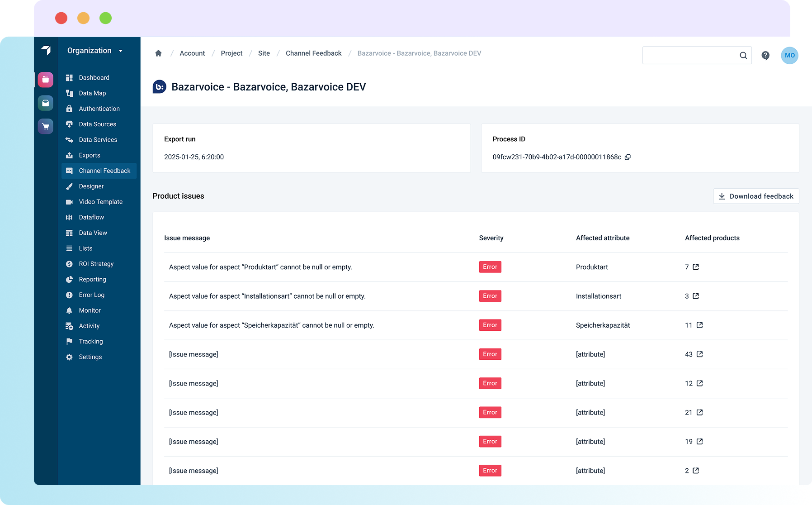Viewport: 812px width, 505px height.
Task: Click the search magnifier icon
Action: (743, 55)
